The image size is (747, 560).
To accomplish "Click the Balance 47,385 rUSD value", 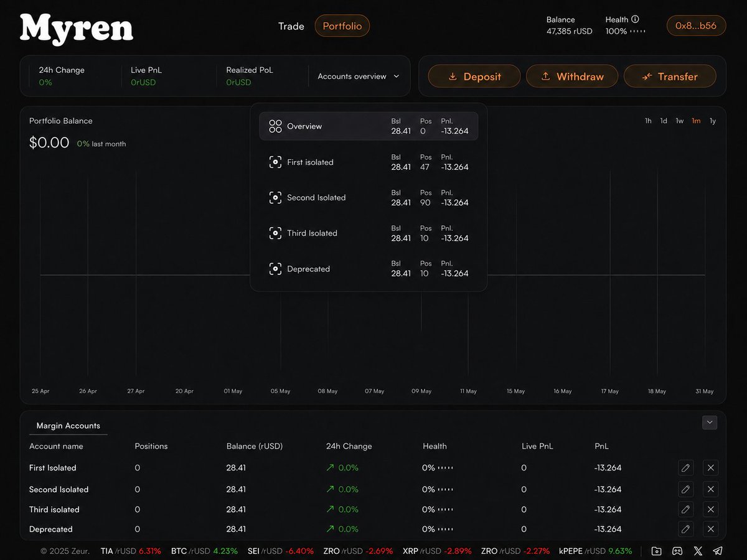I will (x=570, y=31).
